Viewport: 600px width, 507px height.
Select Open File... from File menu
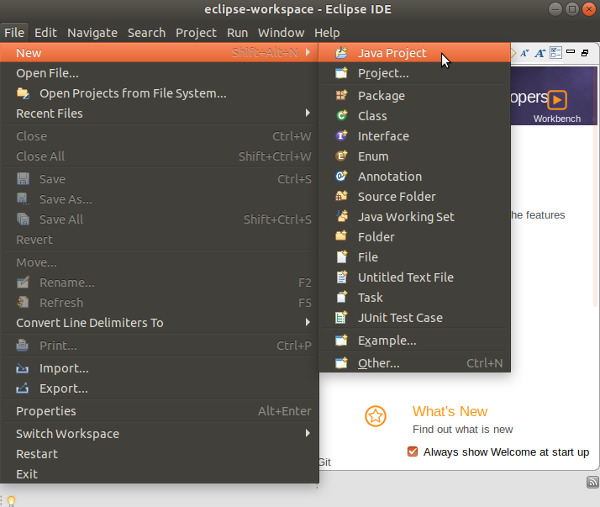click(x=47, y=72)
